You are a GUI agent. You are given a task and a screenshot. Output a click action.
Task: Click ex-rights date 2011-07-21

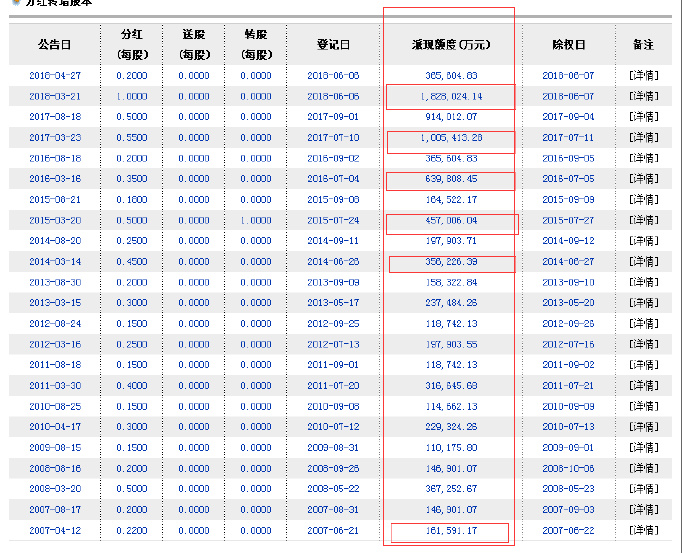point(568,385)
